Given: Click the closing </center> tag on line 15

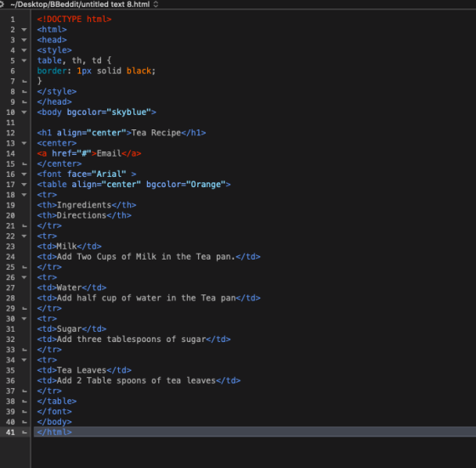Looking at the screenshot, I should point(59,163).
